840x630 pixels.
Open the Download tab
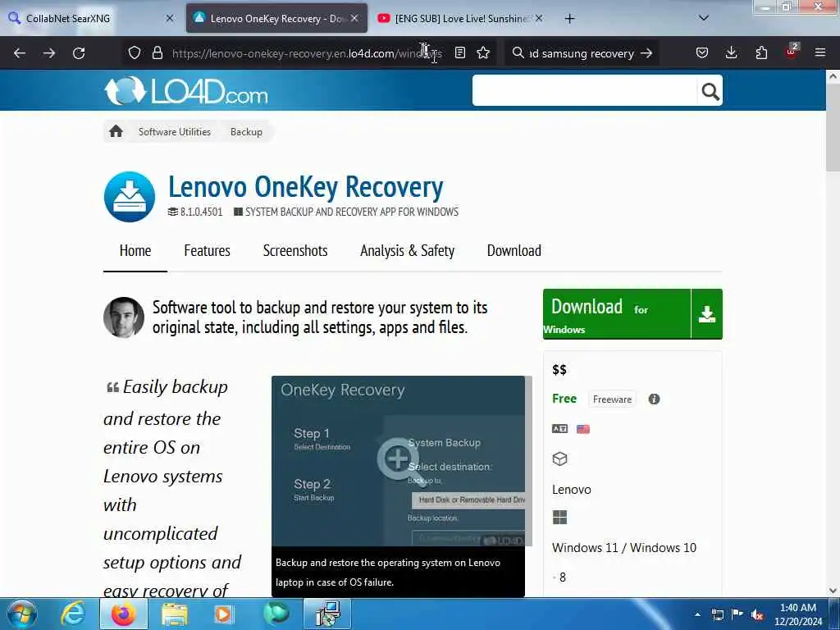(514, 251)
